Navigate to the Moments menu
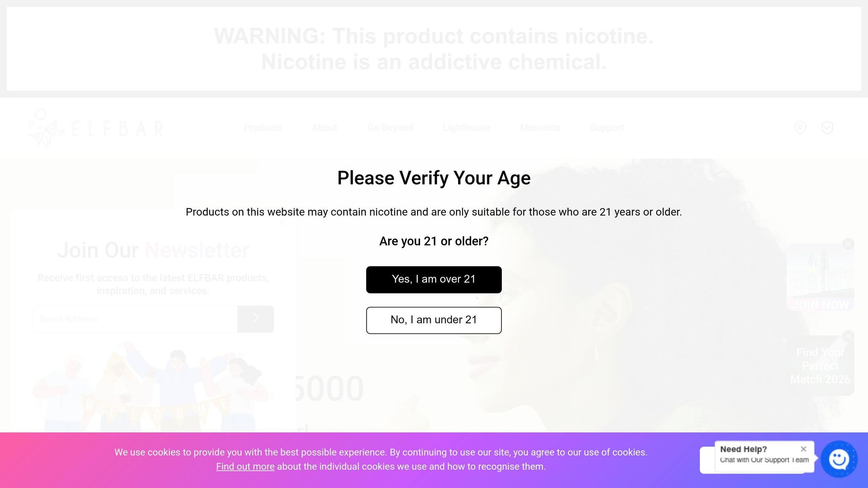This screenshot has width=868, height=488. 540,128
